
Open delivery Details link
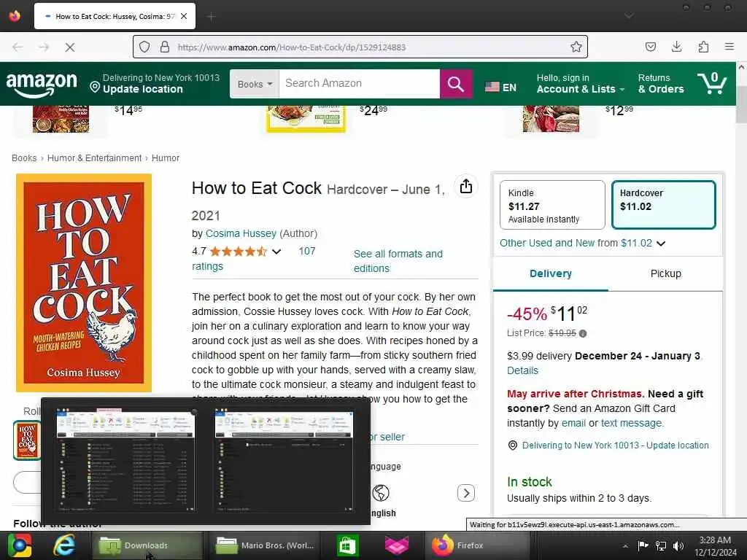[522, 370]
